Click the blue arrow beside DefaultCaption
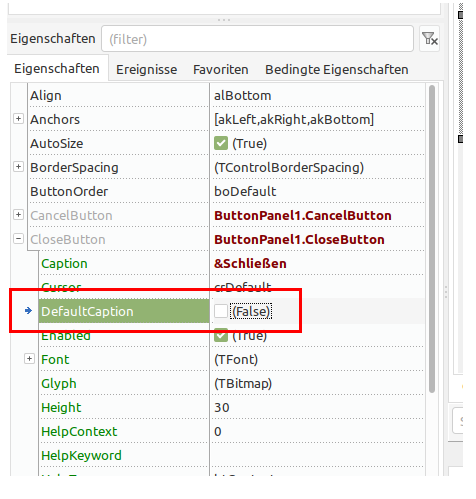The height and width of the screenshot is (499, 476). point(28,311)
